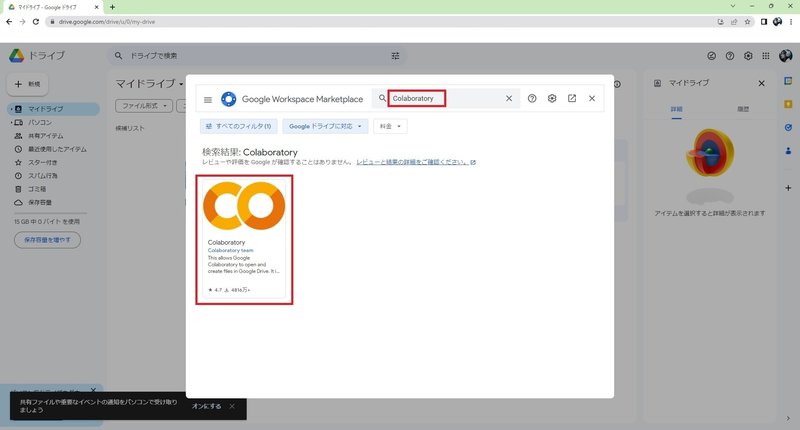
Task: Open the review details link
Action: [416, 162]
